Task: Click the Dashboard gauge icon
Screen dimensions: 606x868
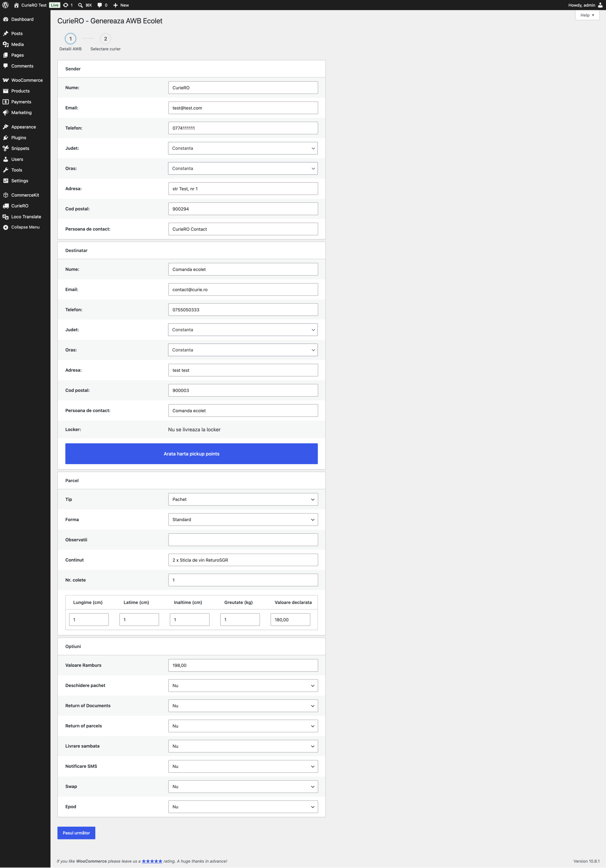Action: click(x=6, y=19)
